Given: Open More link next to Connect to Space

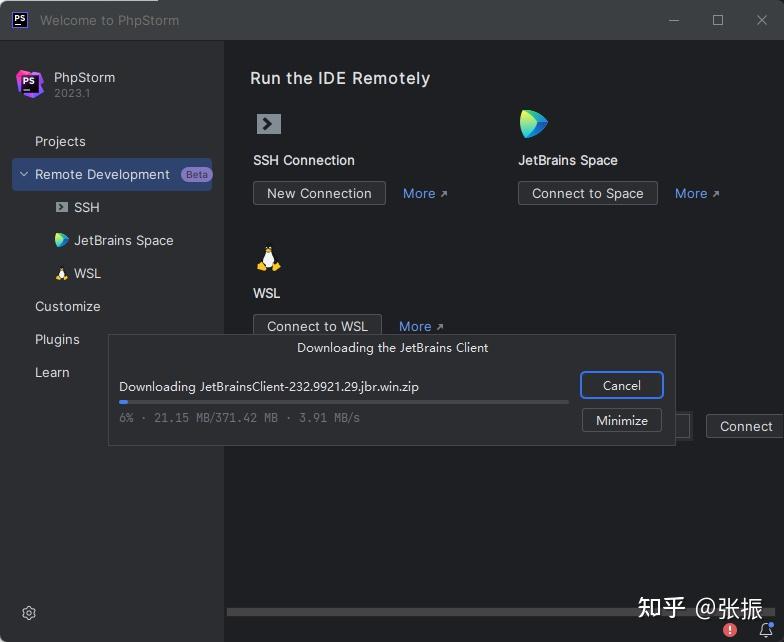Looking at the screenshot, I should tap(697, 194).
